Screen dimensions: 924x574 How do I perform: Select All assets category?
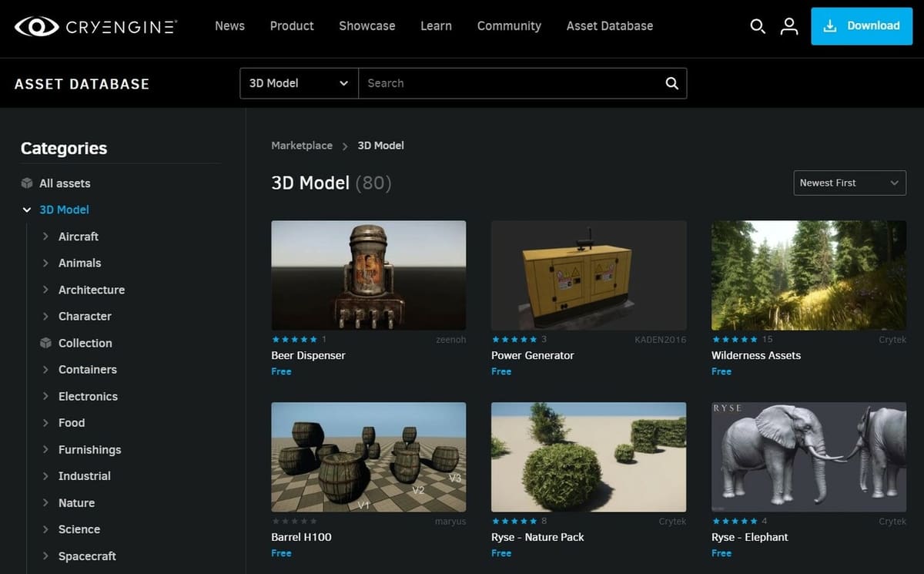click(65, 183)
